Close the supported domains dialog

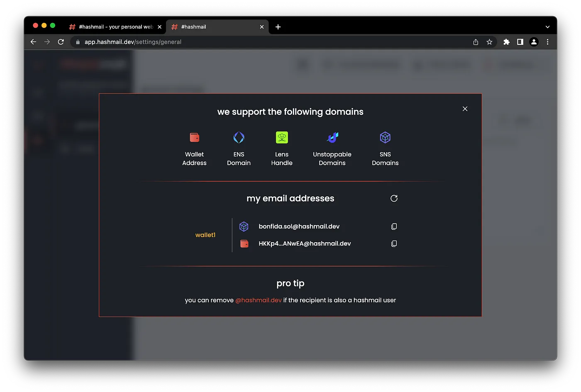(x=465, y=109)
